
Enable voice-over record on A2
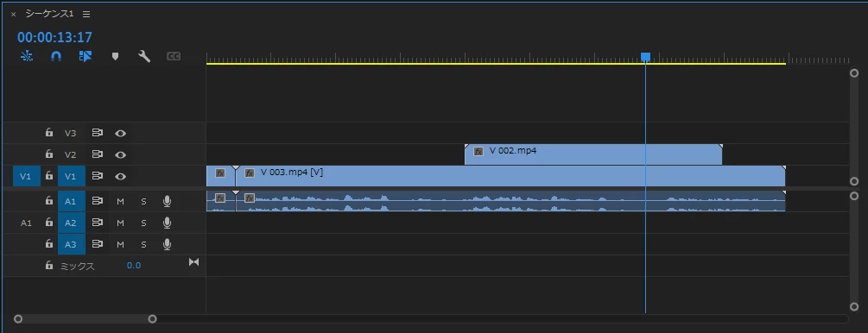(x=168, y=223)
